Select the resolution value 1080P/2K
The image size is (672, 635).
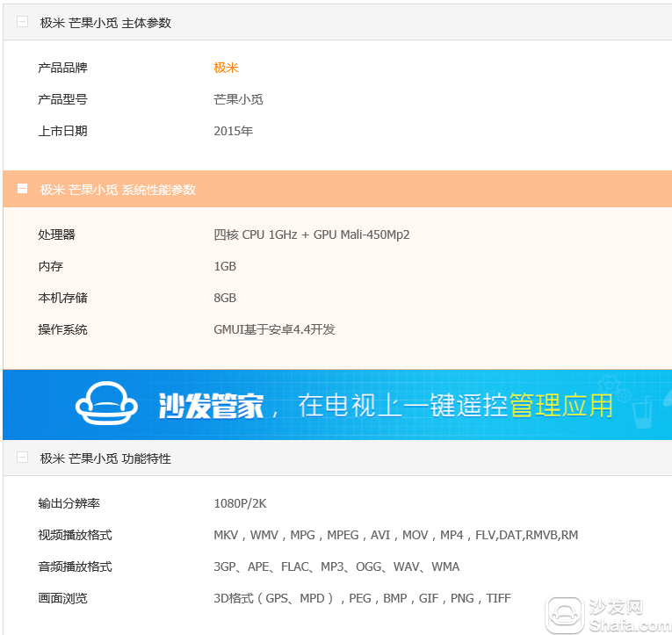tap(240, 503)
